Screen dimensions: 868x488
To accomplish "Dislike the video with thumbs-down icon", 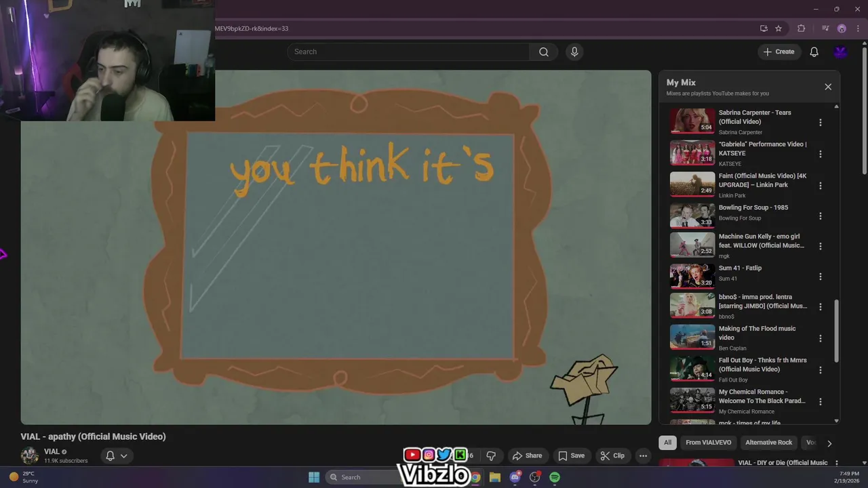I will [491, 455].
